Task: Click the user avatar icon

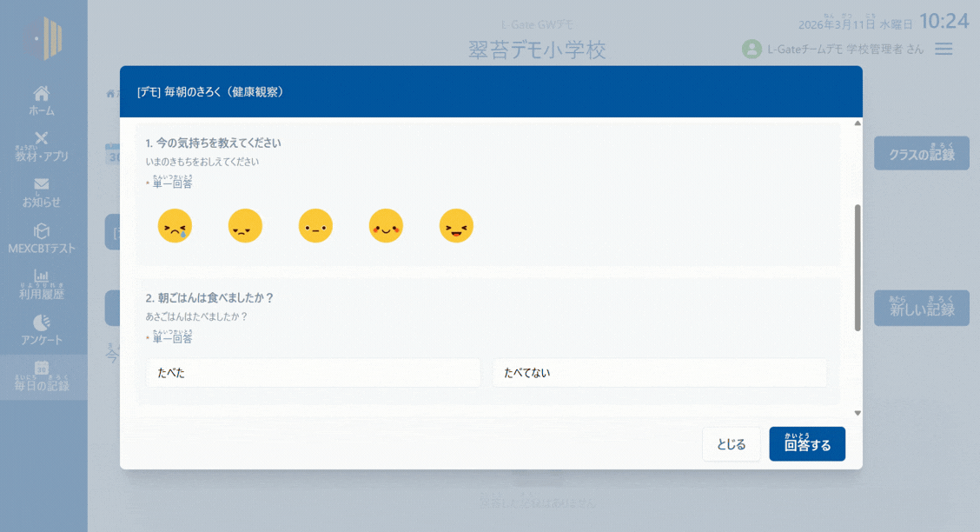Action: click(752, 50)
